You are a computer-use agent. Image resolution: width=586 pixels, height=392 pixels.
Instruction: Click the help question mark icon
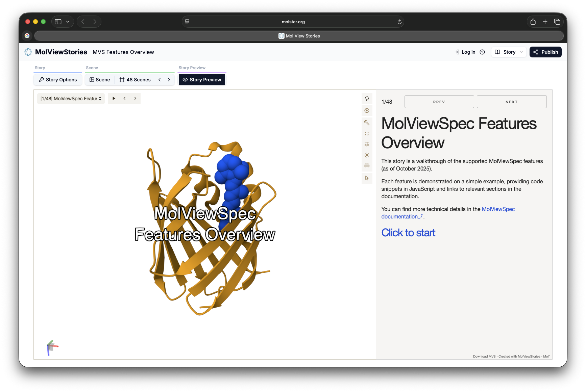pos(482,52)
